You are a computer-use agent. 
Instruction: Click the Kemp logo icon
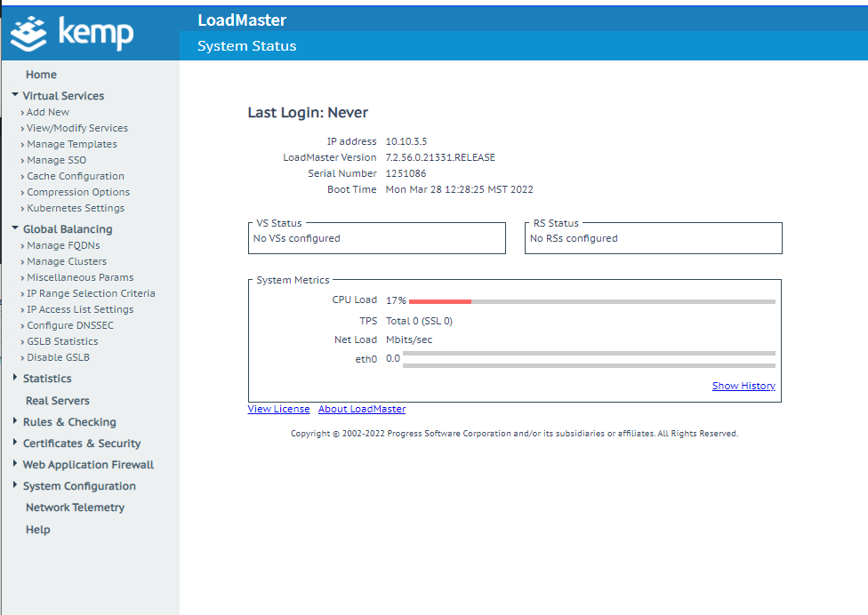coord(28,34)
